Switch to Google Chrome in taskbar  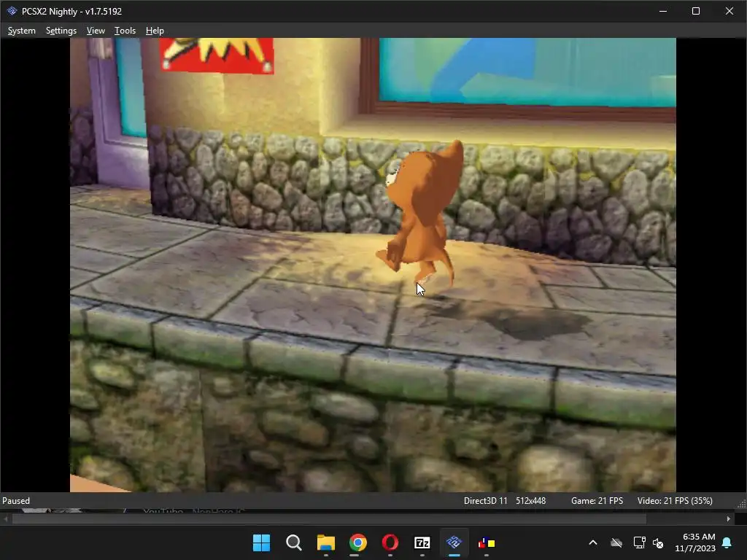pos(357,542)
